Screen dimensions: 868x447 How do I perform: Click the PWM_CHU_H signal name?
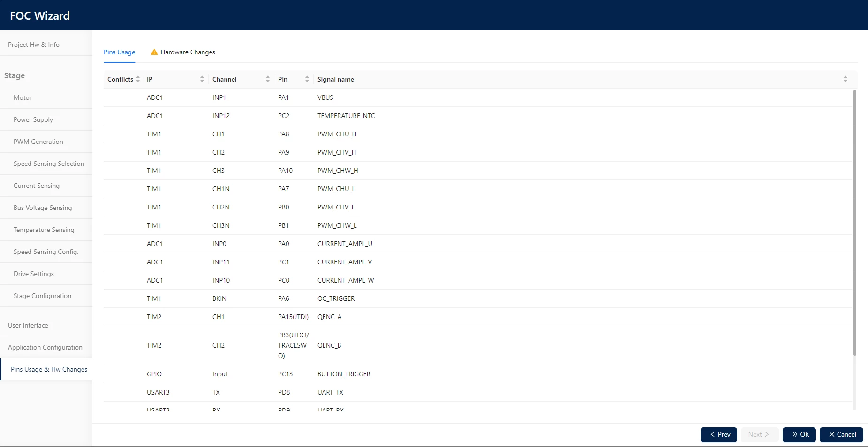click(x=337, y=134)
